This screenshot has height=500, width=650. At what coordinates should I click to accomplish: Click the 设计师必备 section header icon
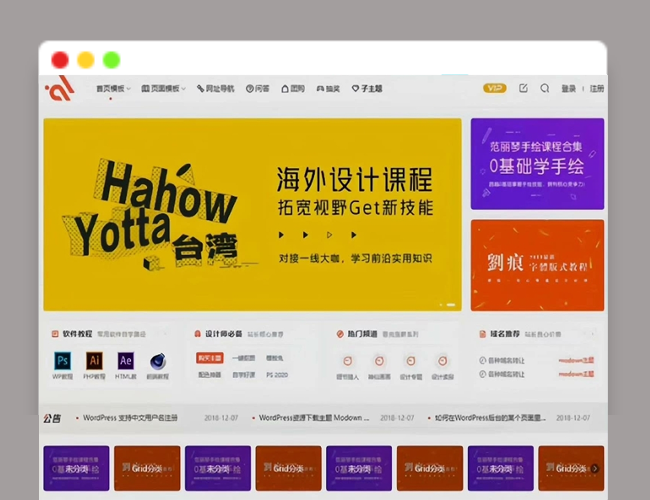click(198, 334)
